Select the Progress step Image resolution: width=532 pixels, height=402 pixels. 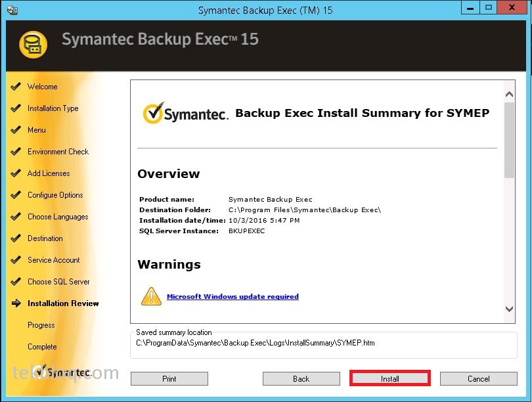coord(41,325)
